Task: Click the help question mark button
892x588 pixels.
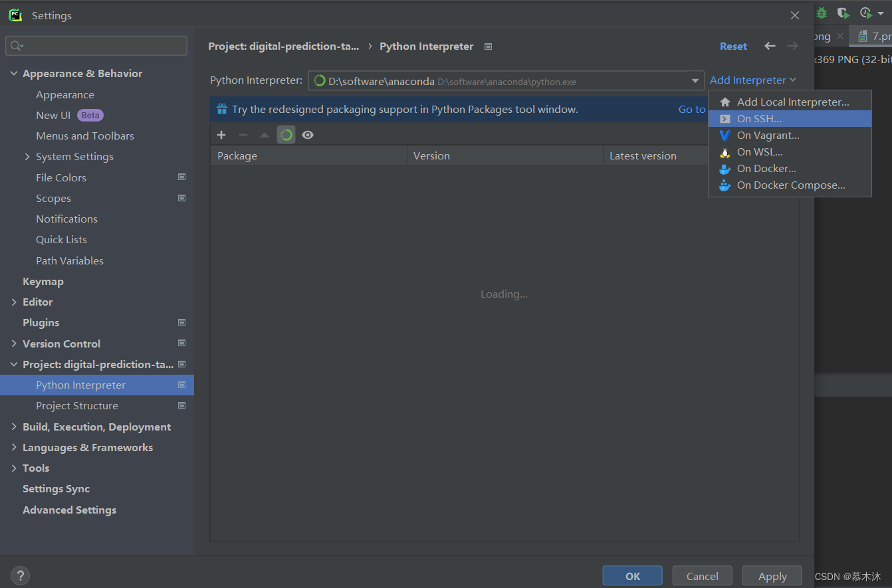Action: coord(20,575)
